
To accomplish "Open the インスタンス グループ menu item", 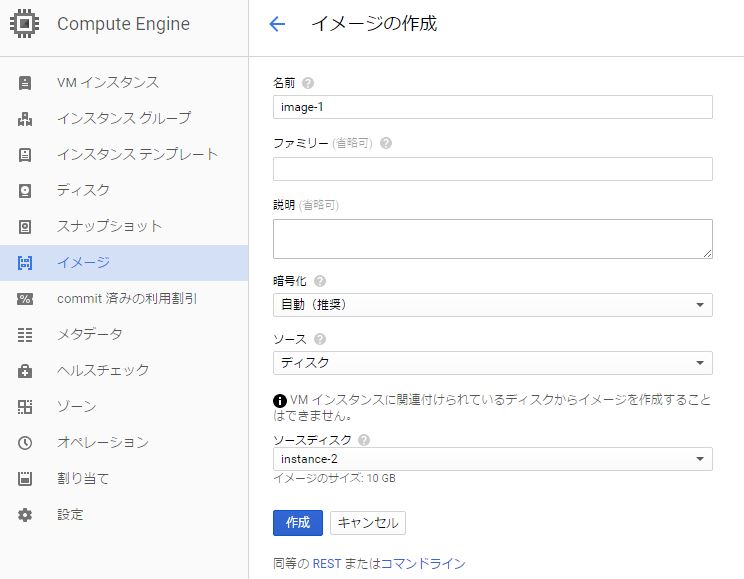I will pyautogui.click(x=124, y=119).
